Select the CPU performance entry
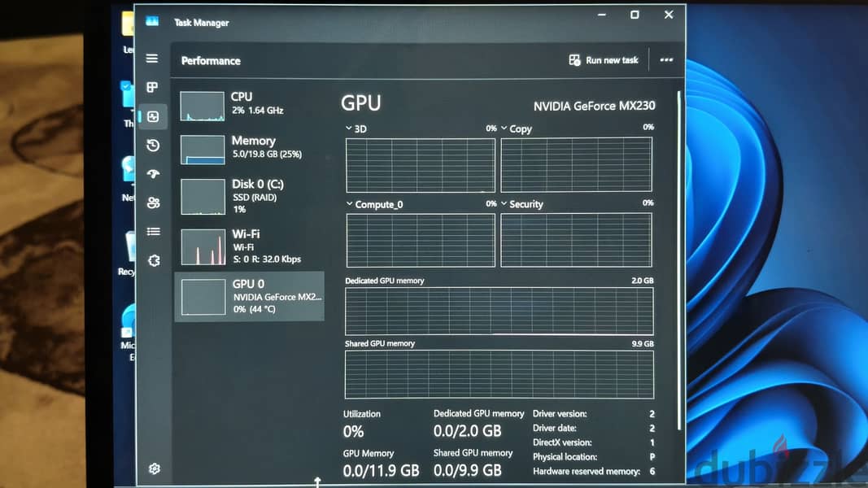868x488 pixels. point(249,105)
